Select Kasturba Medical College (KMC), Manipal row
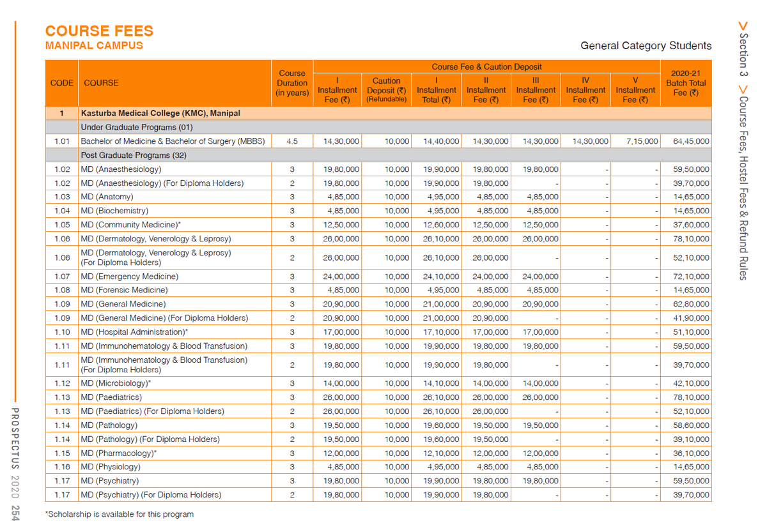The height and width of the screenshot is (532, 767). coord(378,114)
